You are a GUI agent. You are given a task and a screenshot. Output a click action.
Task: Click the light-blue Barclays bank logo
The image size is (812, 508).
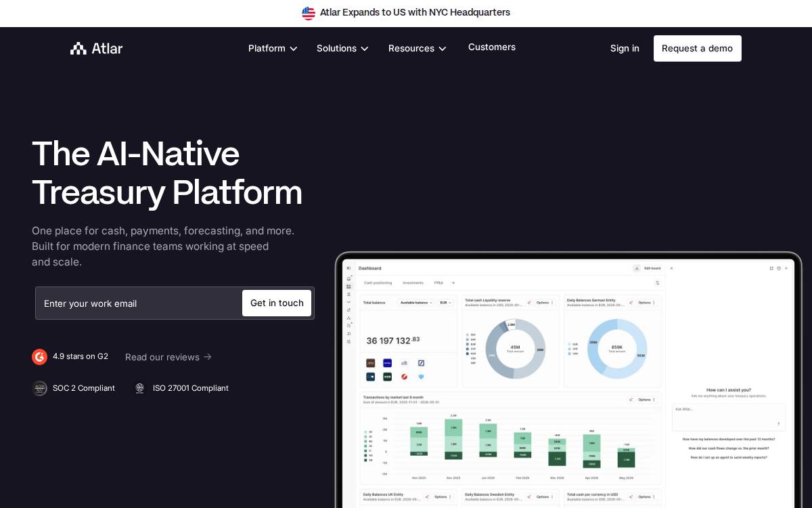[421, 377]
